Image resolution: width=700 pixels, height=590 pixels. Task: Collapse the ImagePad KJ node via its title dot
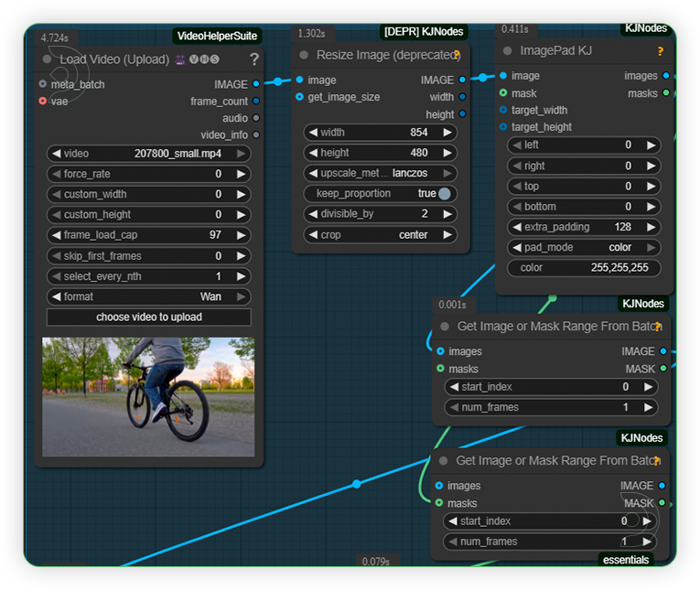pyautogui.click(x=507, y=51)
